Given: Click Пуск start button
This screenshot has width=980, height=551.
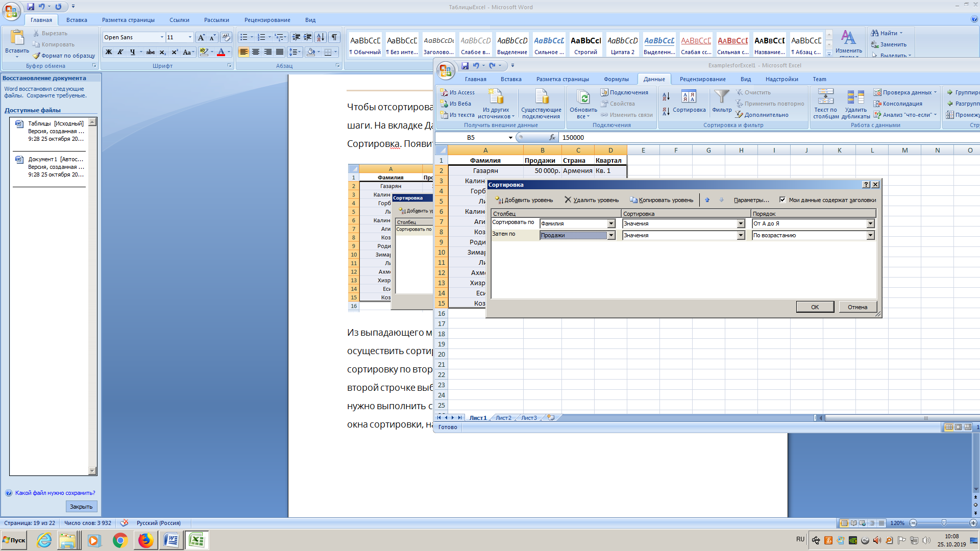Looking at the screenshot, I should (x=14, y=540).
